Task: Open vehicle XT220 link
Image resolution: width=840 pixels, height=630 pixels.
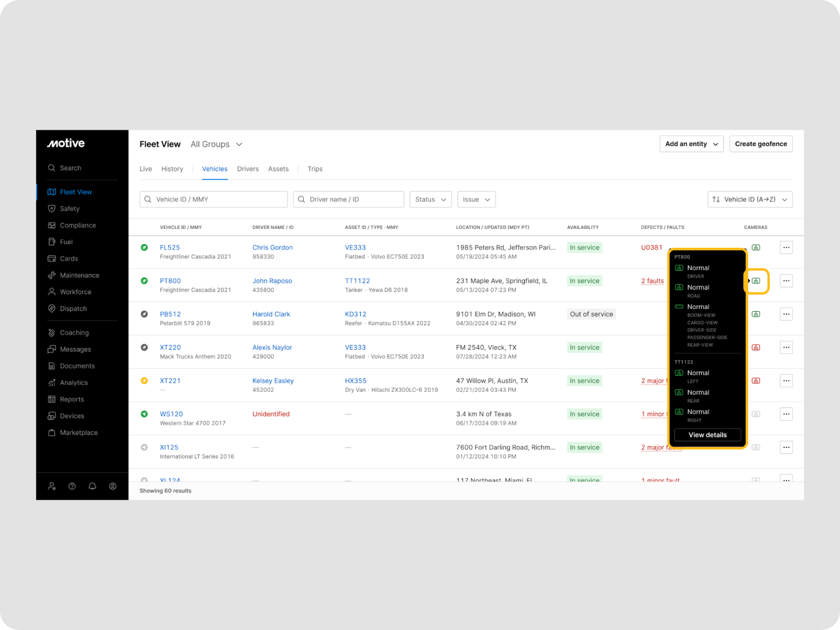Action: (170, 348)
